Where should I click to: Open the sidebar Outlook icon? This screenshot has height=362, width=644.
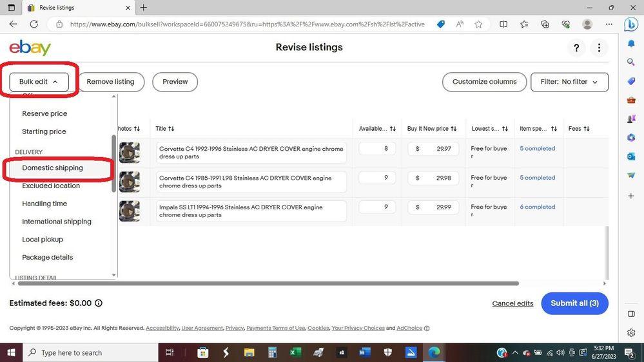(631, 157)
